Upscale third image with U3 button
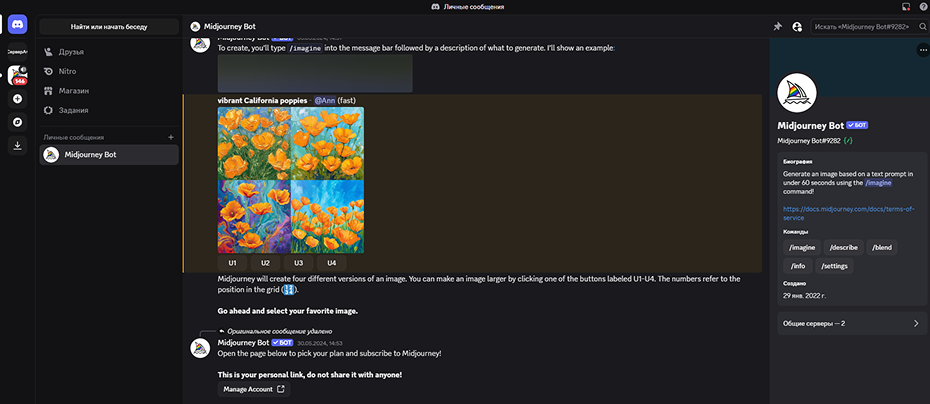This screenshot has height=404, width=930. [x=298, y=263]
